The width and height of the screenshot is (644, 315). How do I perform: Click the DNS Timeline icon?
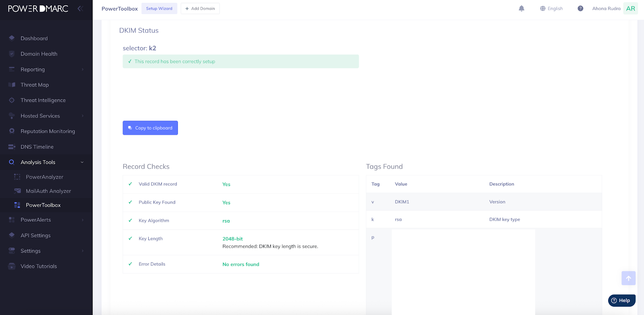(x=12, y=147)
